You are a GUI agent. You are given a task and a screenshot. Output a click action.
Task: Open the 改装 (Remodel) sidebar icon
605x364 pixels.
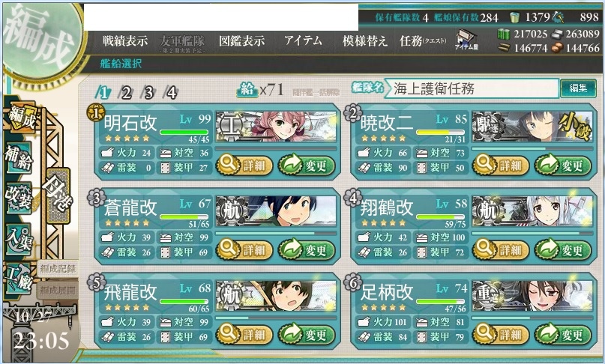18,198
